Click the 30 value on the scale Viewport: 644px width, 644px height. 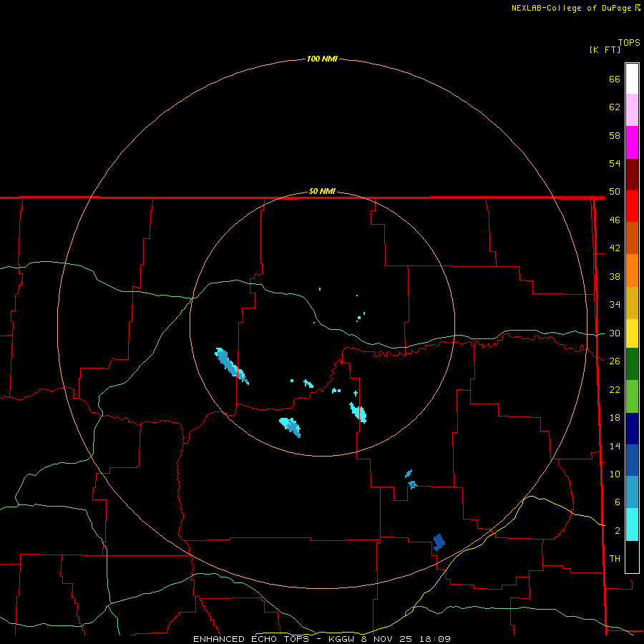tap(615, 333)
